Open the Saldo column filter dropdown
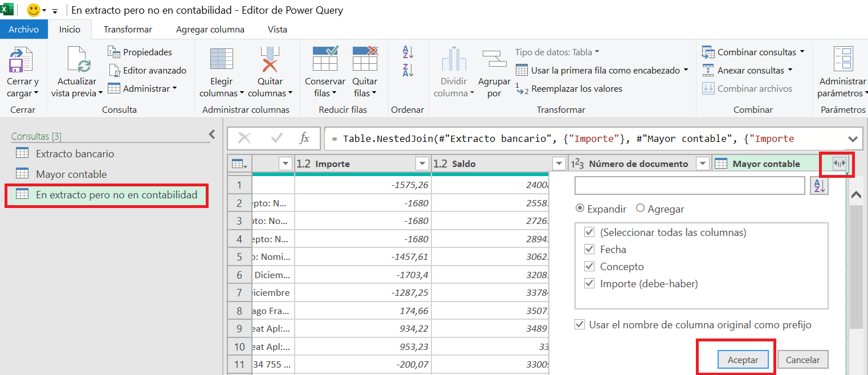868x375 pixels. pyautogui.click(x=559, y=164)
